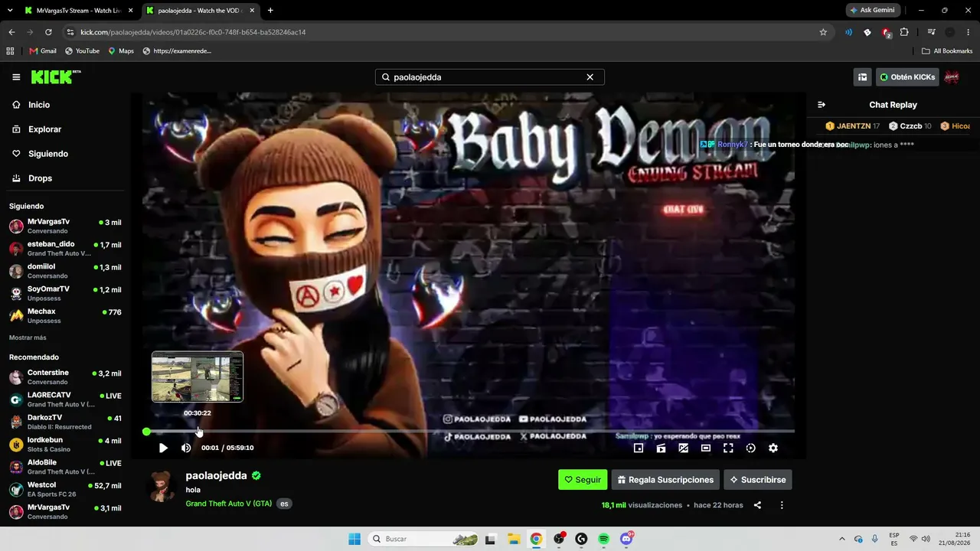The image size is (980, 551).
Task: Click the Regala Suscripciones button
Action: coord(665,480)
